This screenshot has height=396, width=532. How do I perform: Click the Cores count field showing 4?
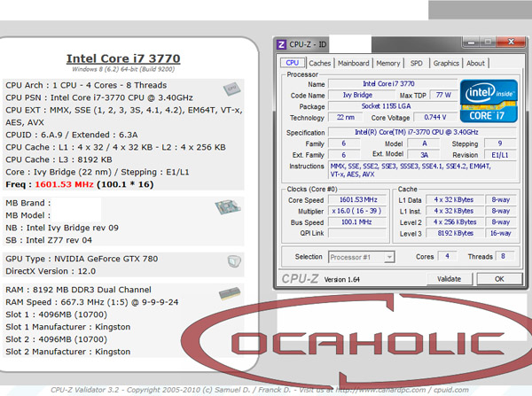pyautogui.click(x=447, y=256)
